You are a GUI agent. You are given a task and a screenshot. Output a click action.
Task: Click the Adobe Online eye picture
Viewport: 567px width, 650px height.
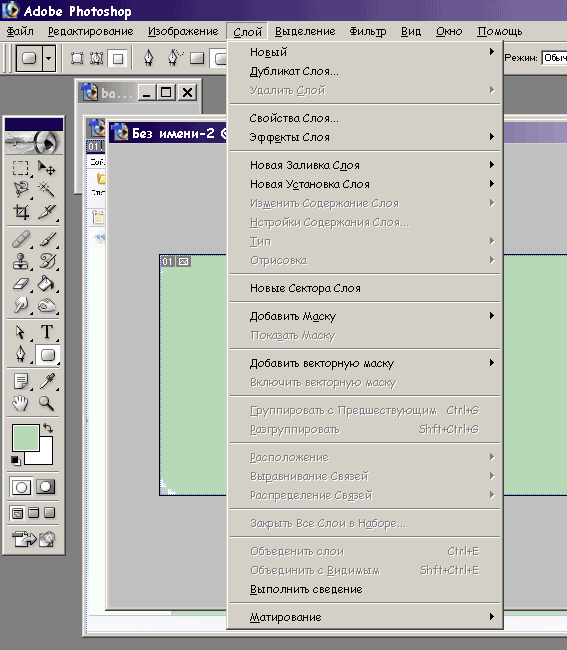click(34, 142)
